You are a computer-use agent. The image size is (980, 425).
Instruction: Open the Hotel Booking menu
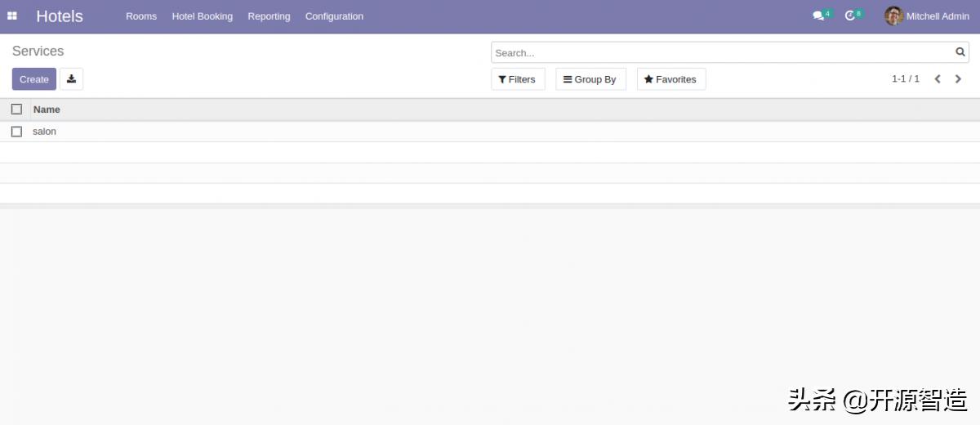pyautogui.click(x=202, y=16)
